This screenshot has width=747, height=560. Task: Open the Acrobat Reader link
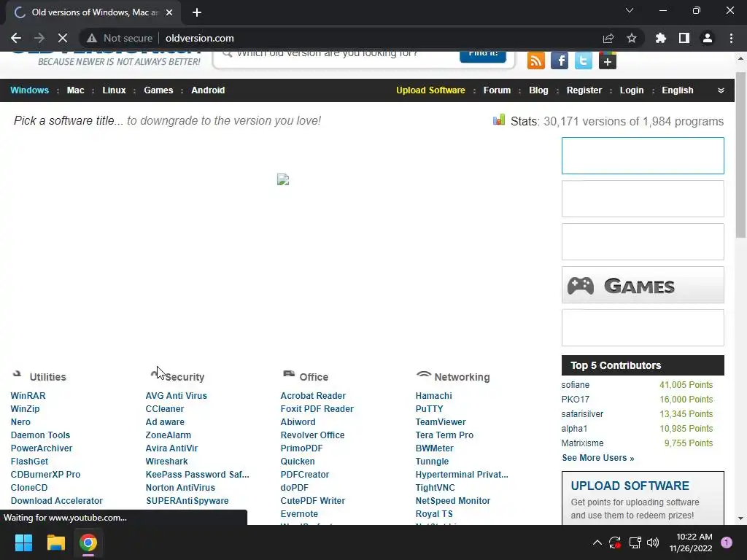click(313, 396)
